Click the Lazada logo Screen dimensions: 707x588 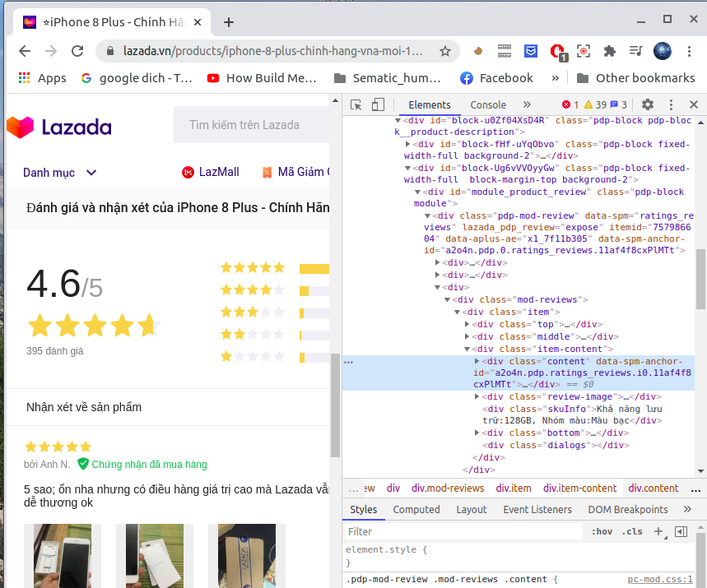coord(59,127)
